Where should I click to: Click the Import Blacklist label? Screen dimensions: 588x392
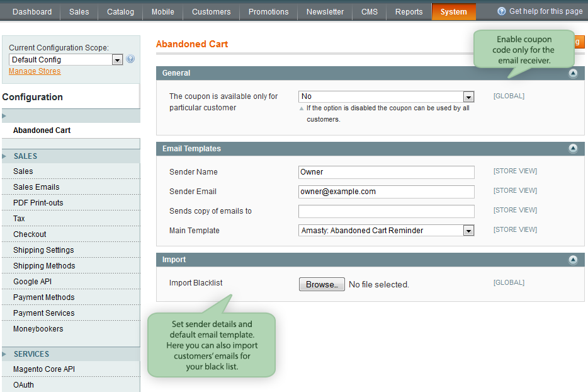(x=196, y=283)
